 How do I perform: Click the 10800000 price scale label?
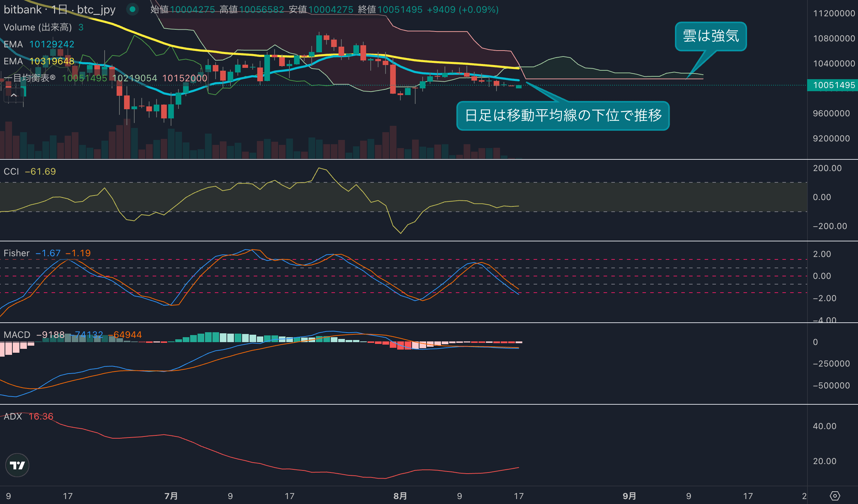tap(834, 39)
